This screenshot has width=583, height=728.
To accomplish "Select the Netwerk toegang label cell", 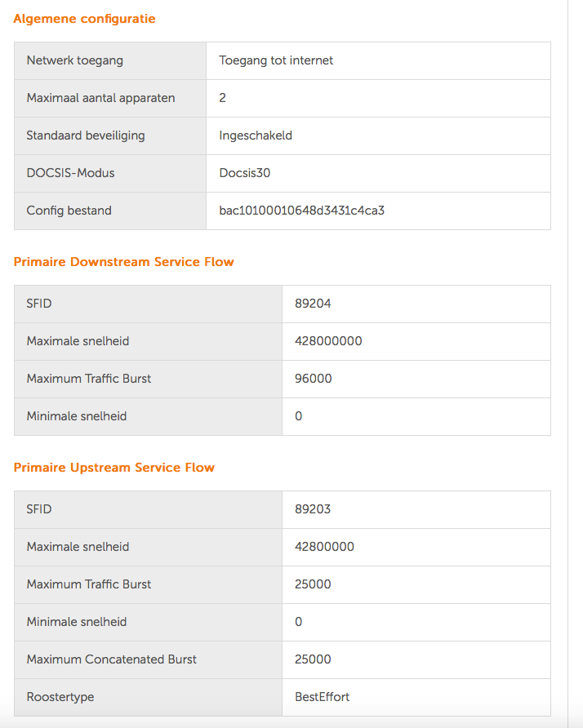I will pos(110,61).
